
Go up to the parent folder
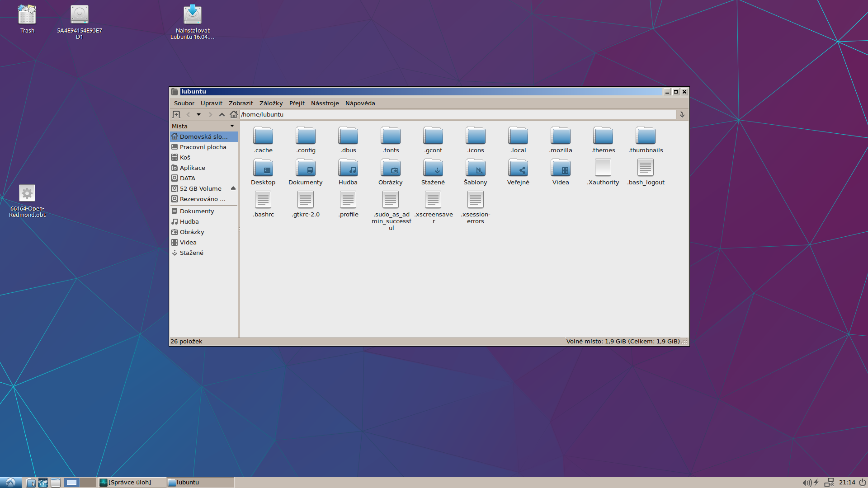point(222,115)
